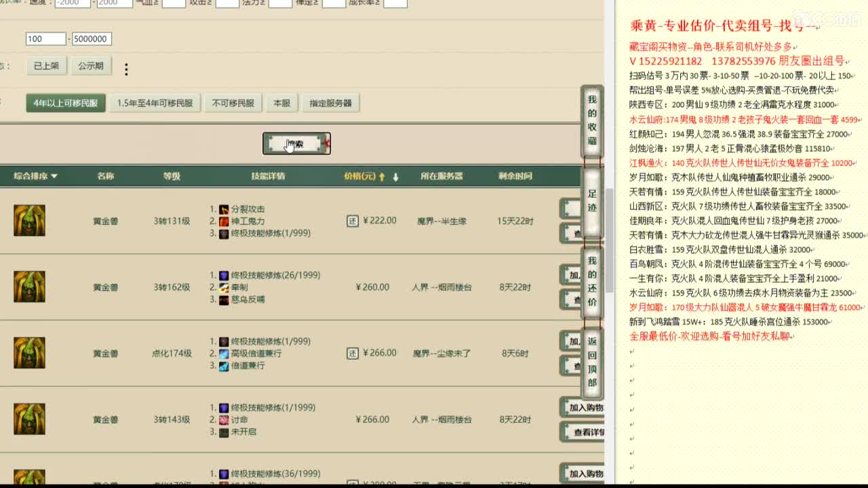Click the 全服最低价-欢迎选购 red line
868x488 pixels.
coord(709,336)
